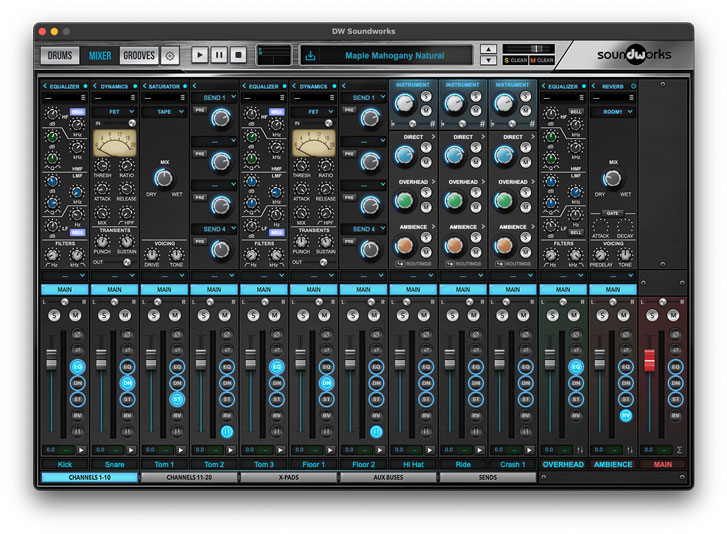Open the FET compressor type dropdown on Kick dynamics
Viewport: 727px width, 534px height.
[x=114, y=112]
